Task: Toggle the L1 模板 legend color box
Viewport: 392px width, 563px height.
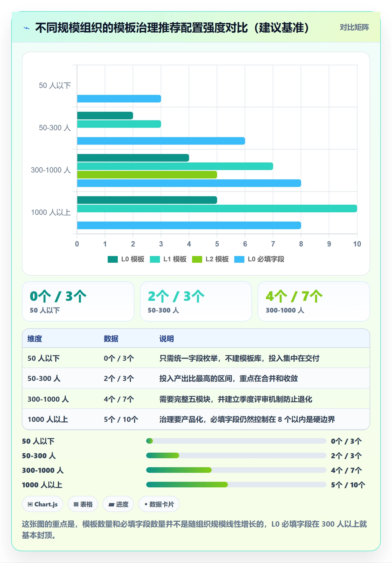Action: coord(155,259)
